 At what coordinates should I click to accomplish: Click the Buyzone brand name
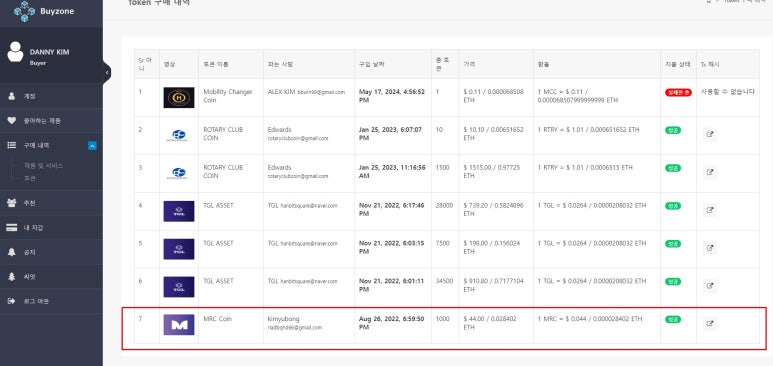pyautogui.click(x=57, y=11)
